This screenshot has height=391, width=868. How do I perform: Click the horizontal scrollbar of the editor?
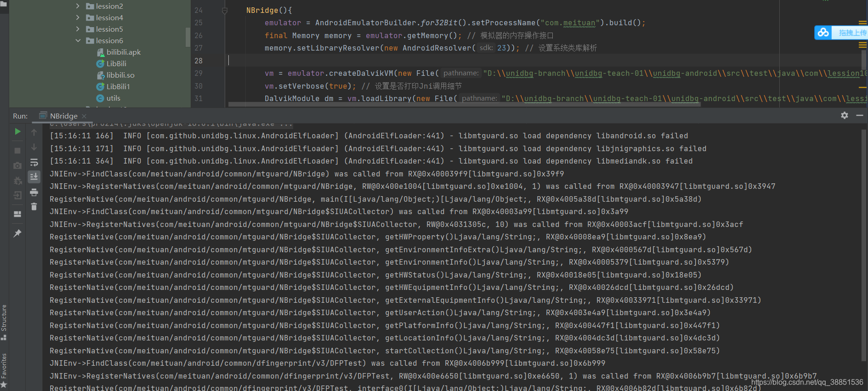(464, 104)
